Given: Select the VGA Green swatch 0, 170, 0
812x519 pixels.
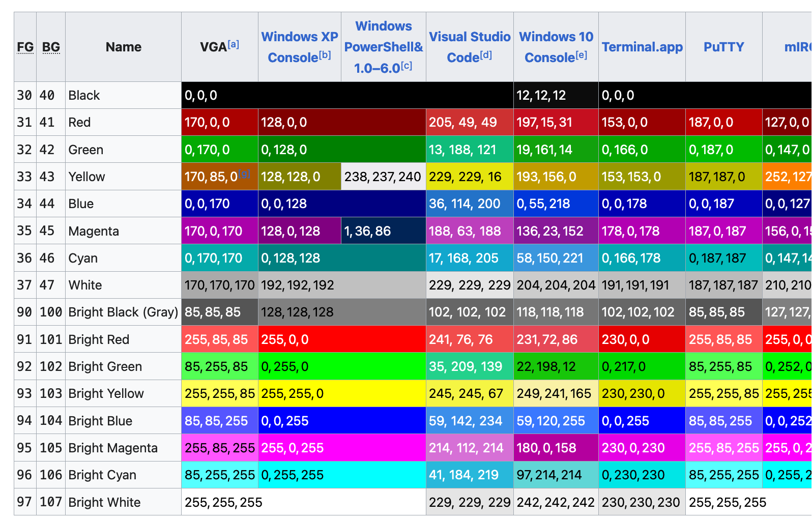Looking at the screenshot, I should (x=220, y=150).
